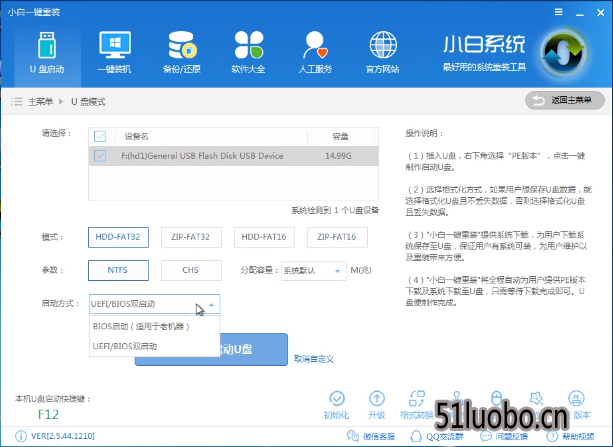Select ZIP-FAT16 mode

(337, 237)
